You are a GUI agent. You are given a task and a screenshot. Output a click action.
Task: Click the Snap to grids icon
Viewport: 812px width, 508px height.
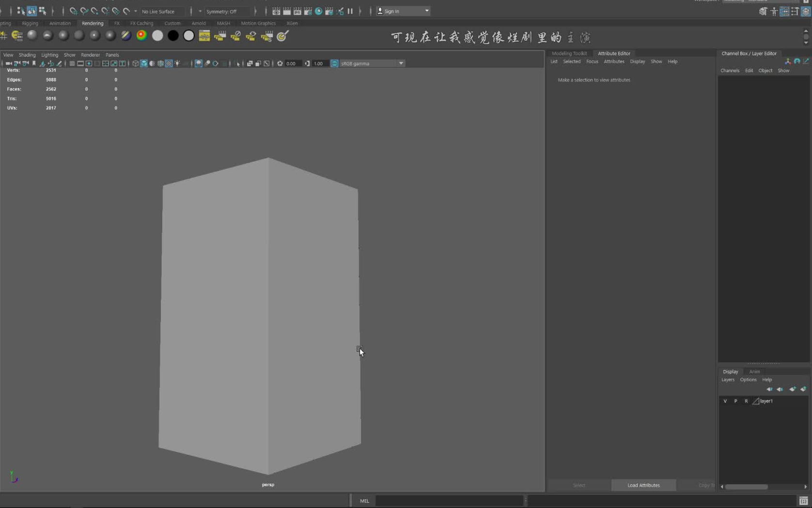[73, 11]
